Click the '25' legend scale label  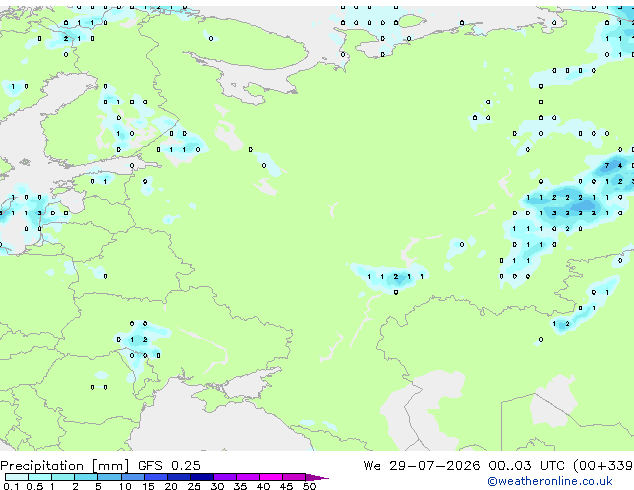tap(194, 486)
